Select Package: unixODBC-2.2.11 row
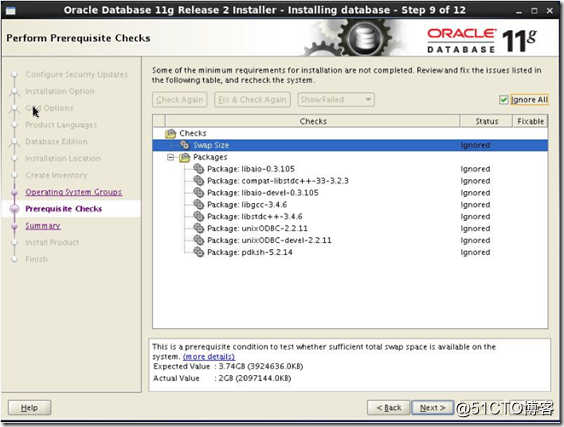Screen dimensions: 564x427 (350, 228)
